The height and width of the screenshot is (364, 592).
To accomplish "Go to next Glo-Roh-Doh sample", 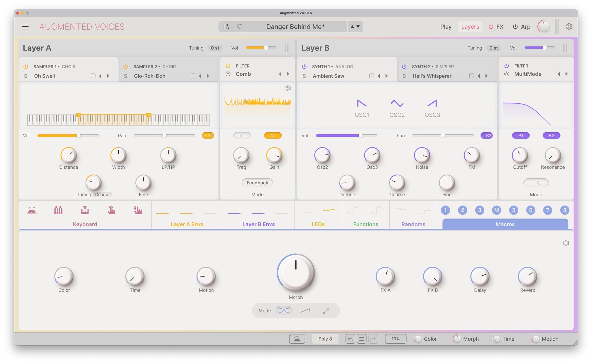I will point(208,76).
